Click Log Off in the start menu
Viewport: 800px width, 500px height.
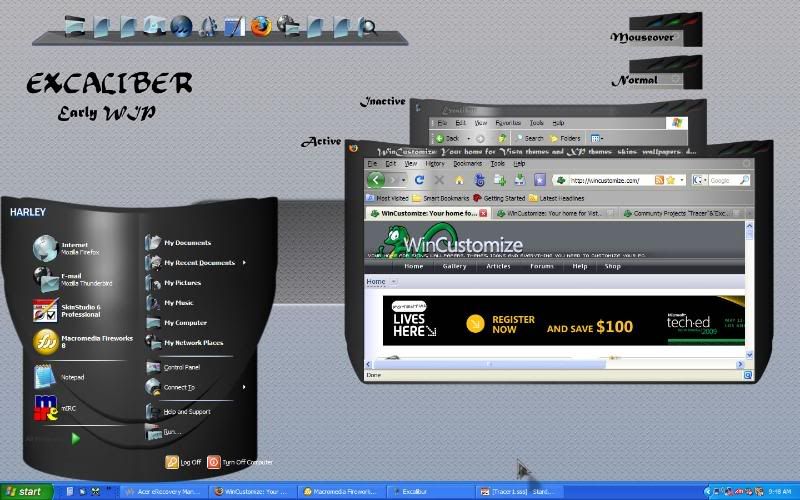click(x=184, y=462)
